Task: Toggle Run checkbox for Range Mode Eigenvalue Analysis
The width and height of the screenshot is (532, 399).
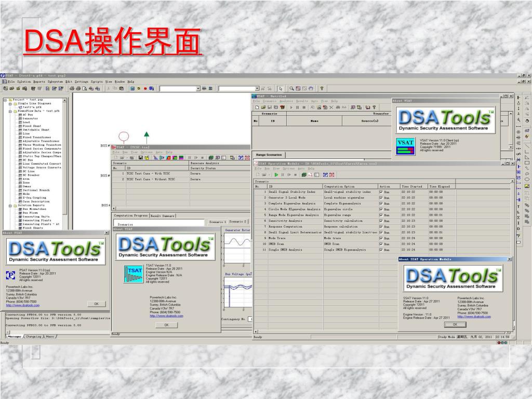Action: click(381, 215)
